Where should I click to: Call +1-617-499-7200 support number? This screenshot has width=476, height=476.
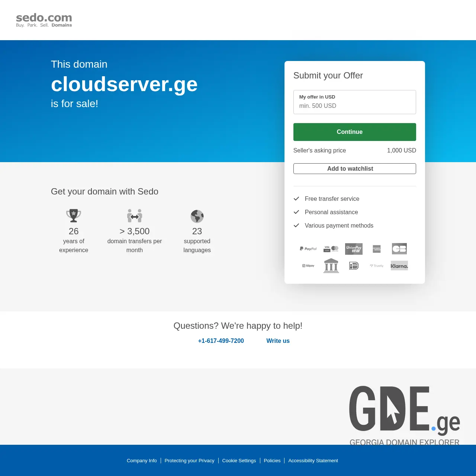tap(221, 341)
